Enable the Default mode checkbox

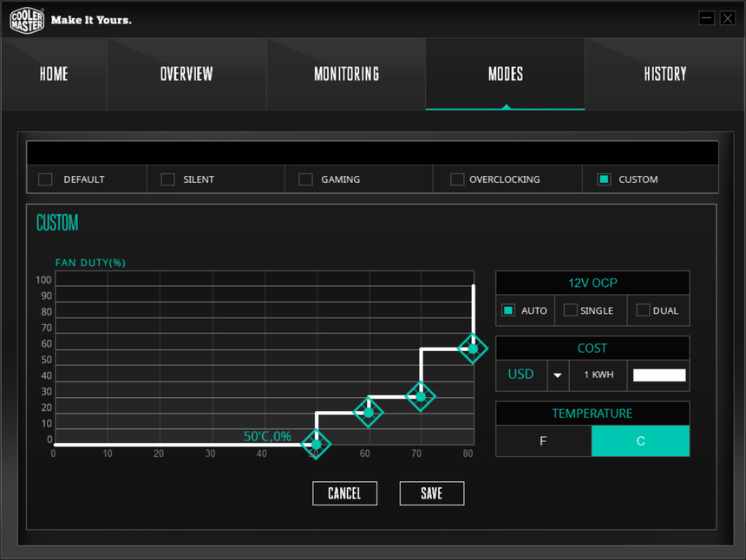[45, 179]
